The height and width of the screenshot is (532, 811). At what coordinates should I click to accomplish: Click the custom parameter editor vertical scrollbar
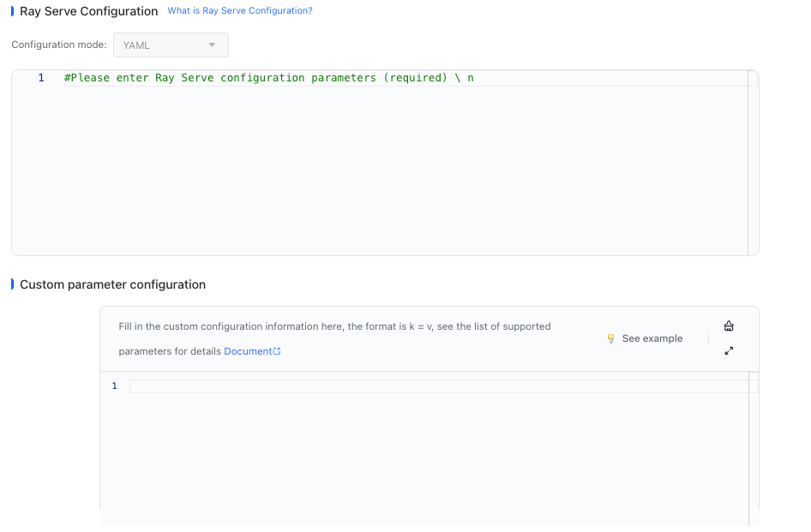coord(753,445)
